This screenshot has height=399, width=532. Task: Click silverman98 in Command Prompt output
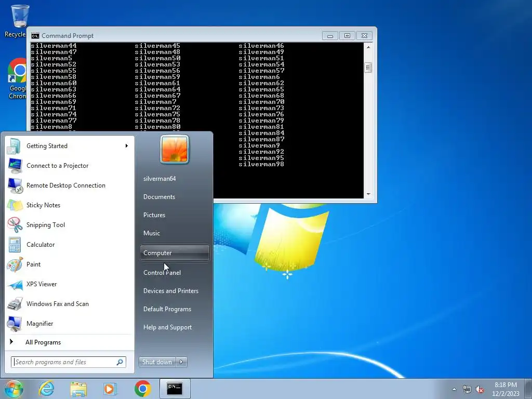click(x=261, y=164)
